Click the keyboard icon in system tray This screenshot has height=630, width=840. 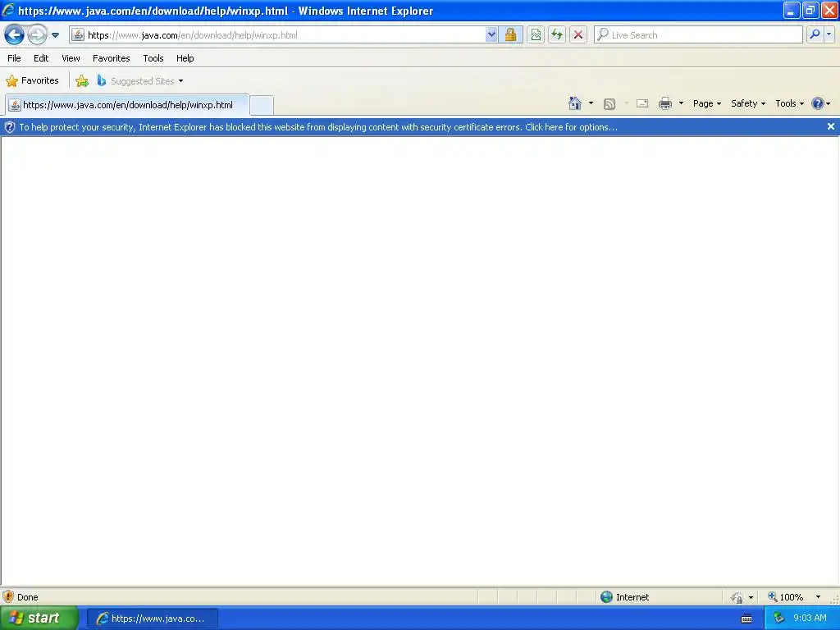click(746, 619)
